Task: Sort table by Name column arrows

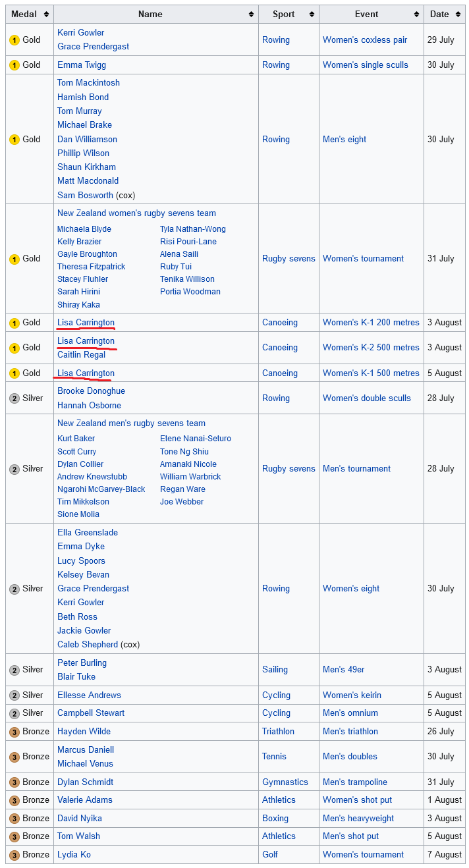Action: coord(251,14)
